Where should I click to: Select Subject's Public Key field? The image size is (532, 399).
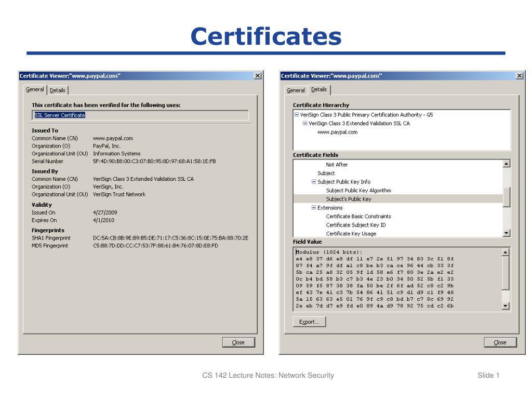[397, 199]
